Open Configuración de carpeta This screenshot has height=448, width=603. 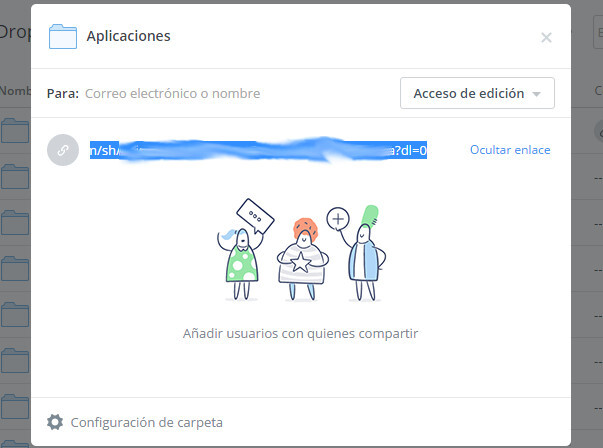pos(147,422)
